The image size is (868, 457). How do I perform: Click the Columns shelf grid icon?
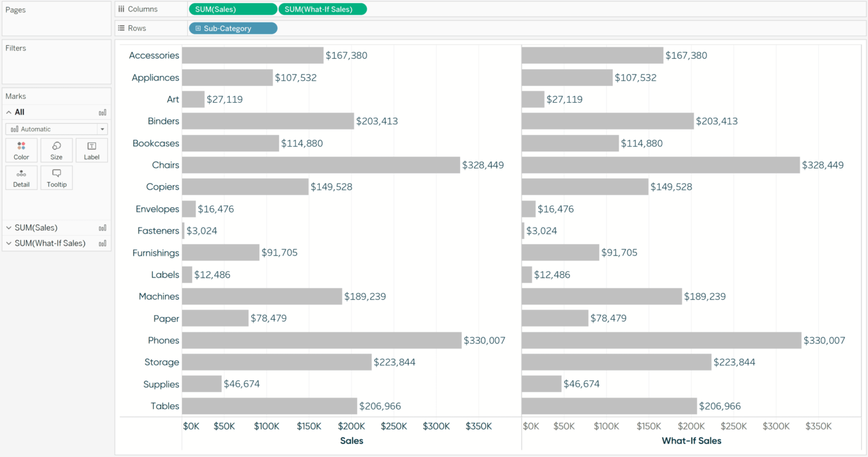tap(120, 8)
